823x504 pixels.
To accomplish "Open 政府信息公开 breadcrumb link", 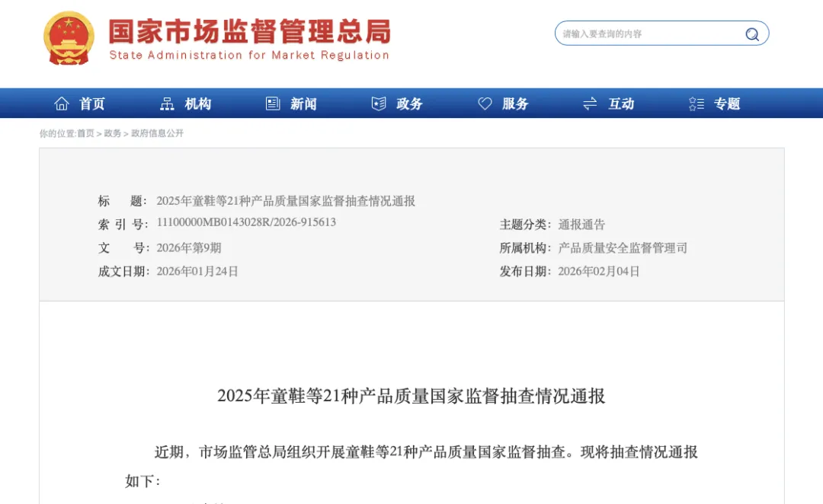I will (158, 133).
